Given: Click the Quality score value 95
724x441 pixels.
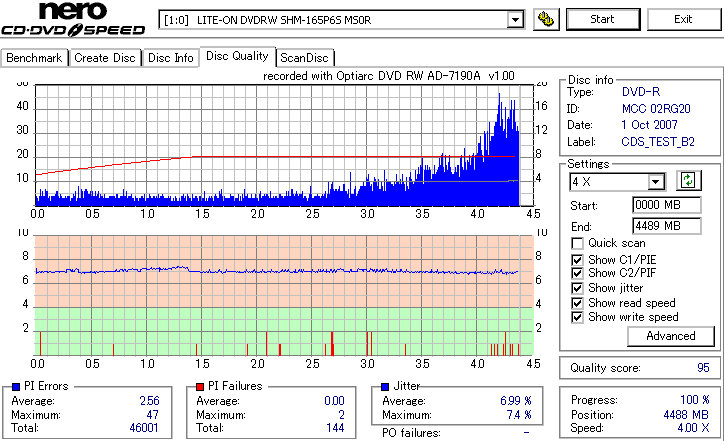Looking at the screenshot, I should [703, 368].
